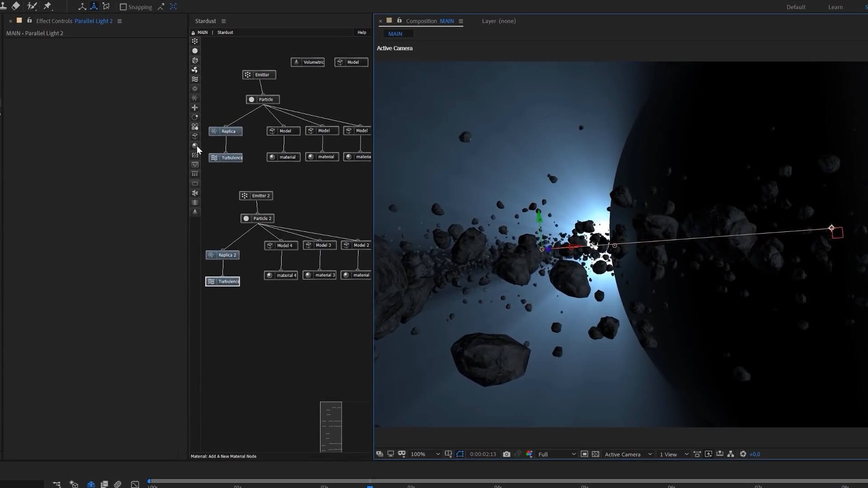
Task: Add a Turbulence node from Stardust toolbar
Action: pyautogui.click(x=195, y=79)
